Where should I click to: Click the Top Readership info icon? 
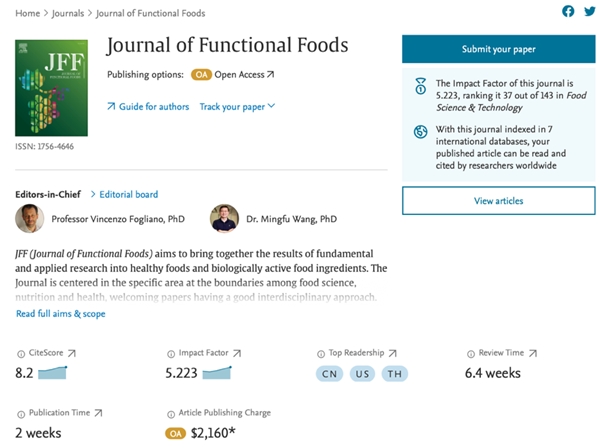coord(321,354)
